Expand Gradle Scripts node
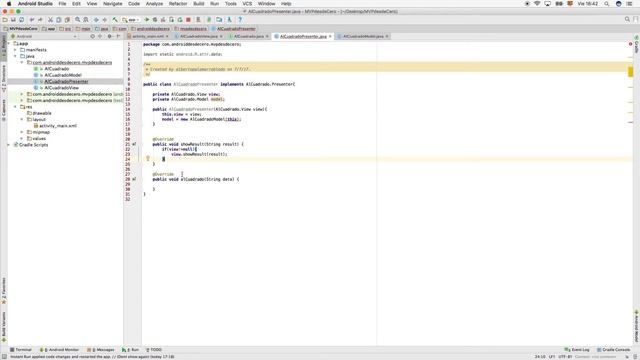 coord(9,144)
